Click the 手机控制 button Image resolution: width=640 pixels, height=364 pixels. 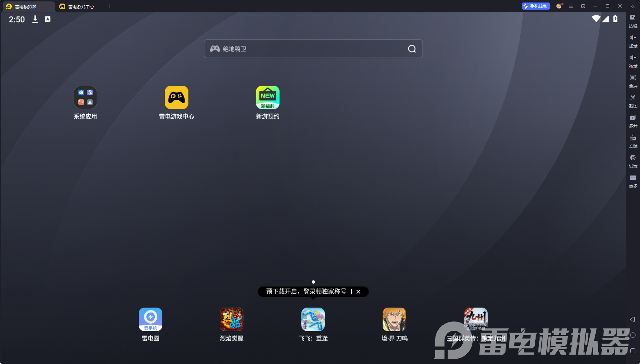click(x=536, y=6)
